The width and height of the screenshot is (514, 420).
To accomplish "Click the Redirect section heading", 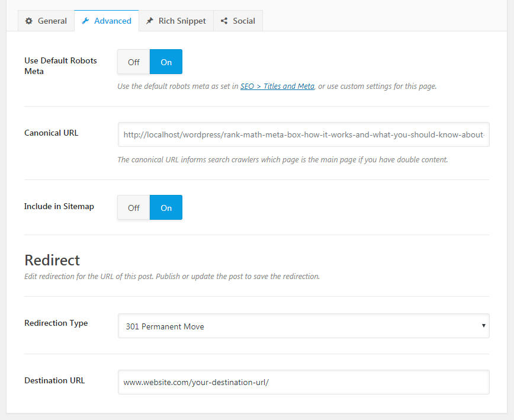I will pyautogui.click(x=52, y=260).
